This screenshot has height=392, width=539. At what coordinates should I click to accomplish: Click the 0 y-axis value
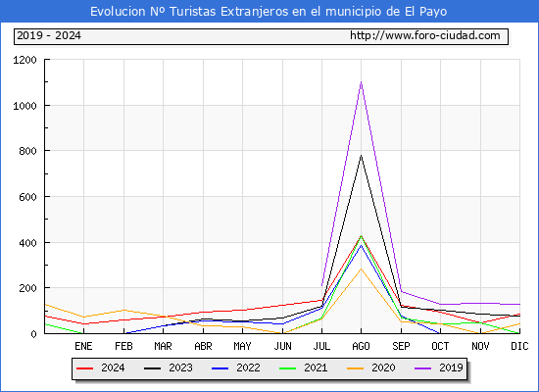pyautogui.click(x=33, y=334)
